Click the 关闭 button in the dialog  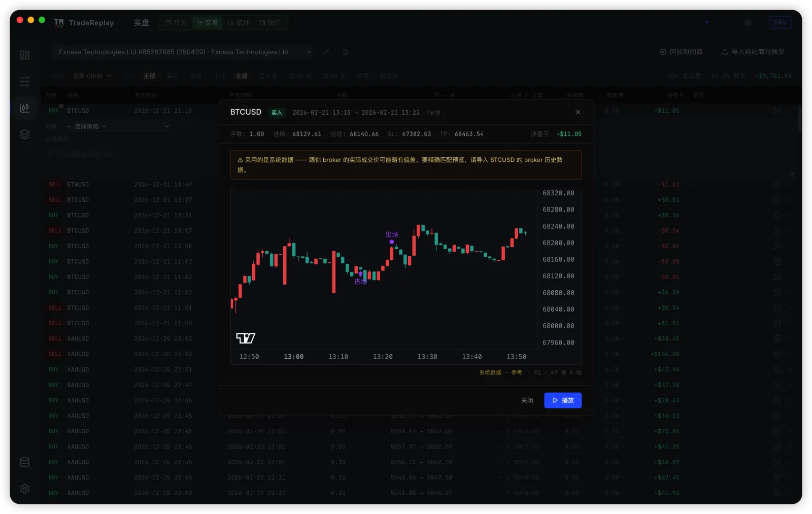pos(527,400)
